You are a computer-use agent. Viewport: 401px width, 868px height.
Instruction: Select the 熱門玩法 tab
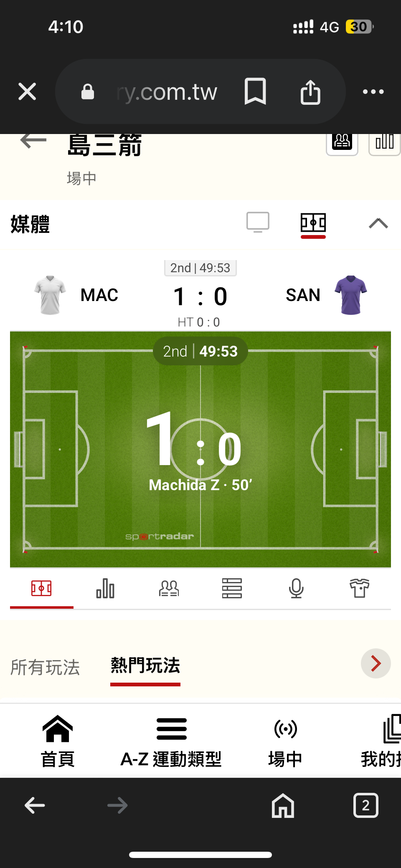145,666
